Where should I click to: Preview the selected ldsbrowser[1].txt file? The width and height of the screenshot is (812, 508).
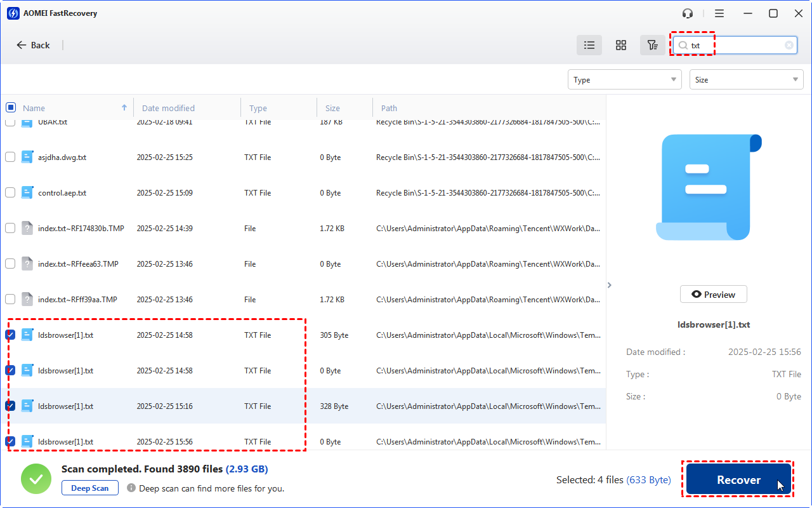click(x=713, y=294)
